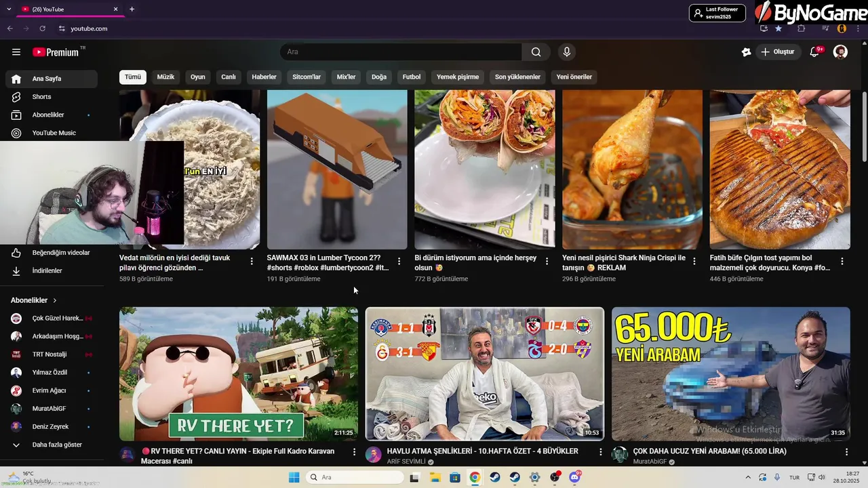Screen dimensions: 868x488
Task: Select the Sitcom'lar filter chip
Action: (307, 77)
